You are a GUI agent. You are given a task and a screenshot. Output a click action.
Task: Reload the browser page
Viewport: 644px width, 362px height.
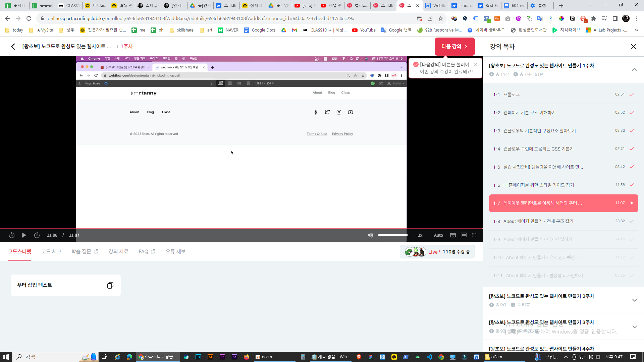pos(29,19)
